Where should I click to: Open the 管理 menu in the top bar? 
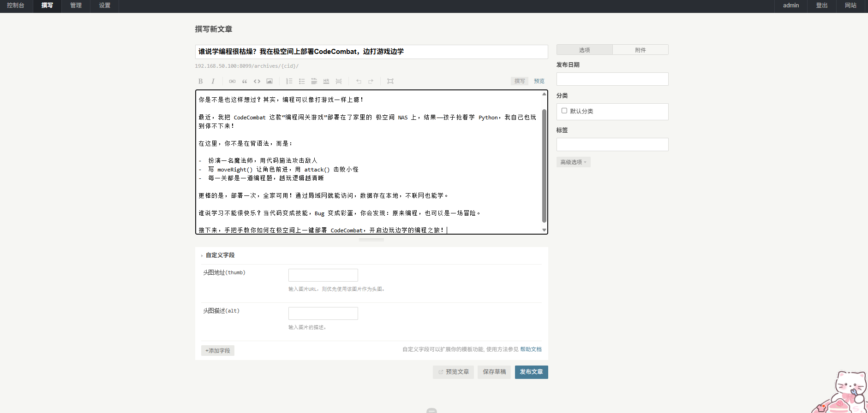click(x=76, y=6)
